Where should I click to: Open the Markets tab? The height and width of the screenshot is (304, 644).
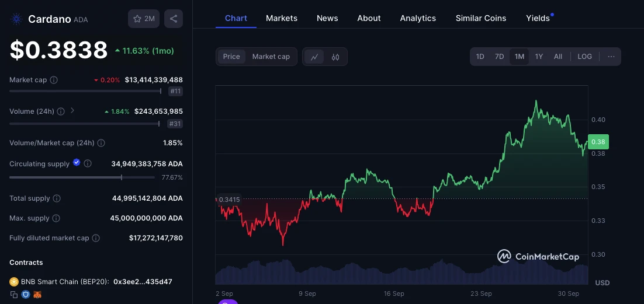coord(281,19)
